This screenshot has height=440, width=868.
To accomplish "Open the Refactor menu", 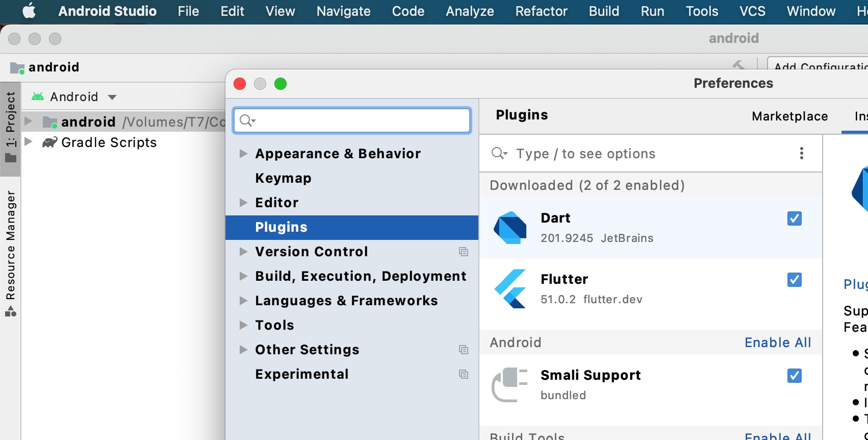I will (541, 11).
